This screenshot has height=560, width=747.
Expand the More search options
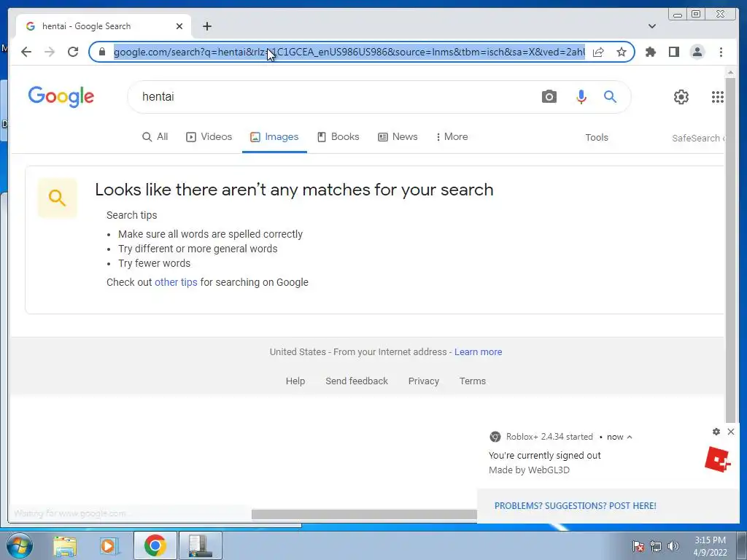click(452, 136)
